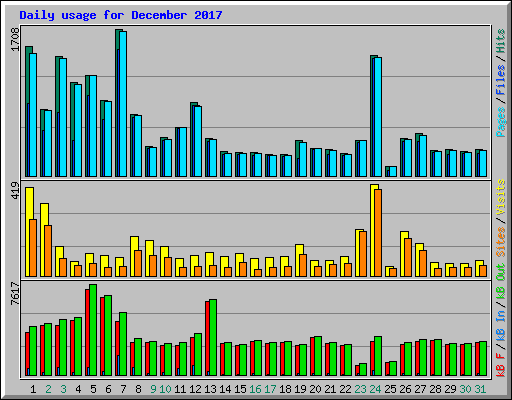
Task: Click green day label 30 on the x-axis
Action: point(465,389)
